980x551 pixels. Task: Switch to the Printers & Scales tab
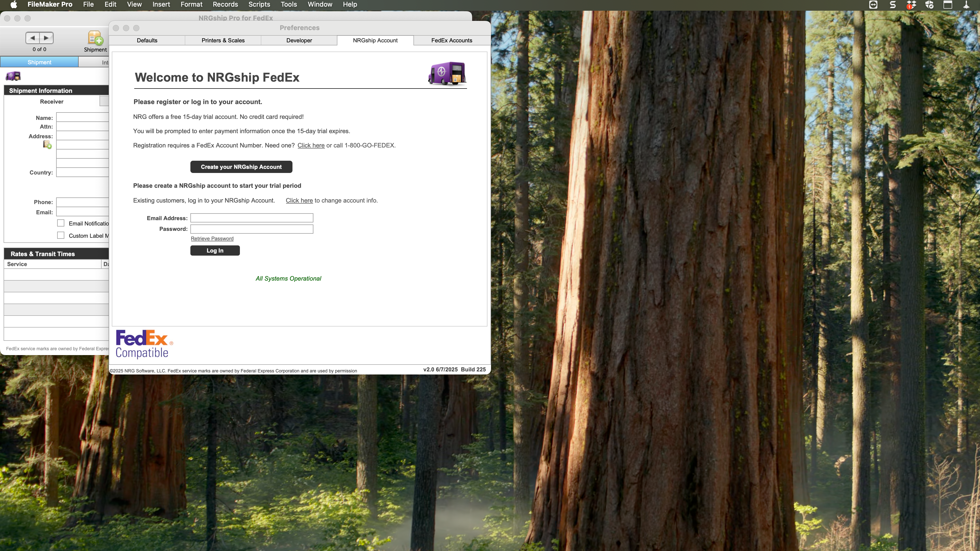[223, 40]
